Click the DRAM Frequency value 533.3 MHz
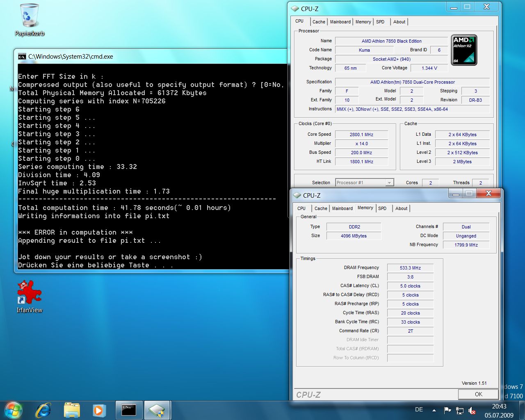This screenshot has height=420, width=525. [410, 268]
